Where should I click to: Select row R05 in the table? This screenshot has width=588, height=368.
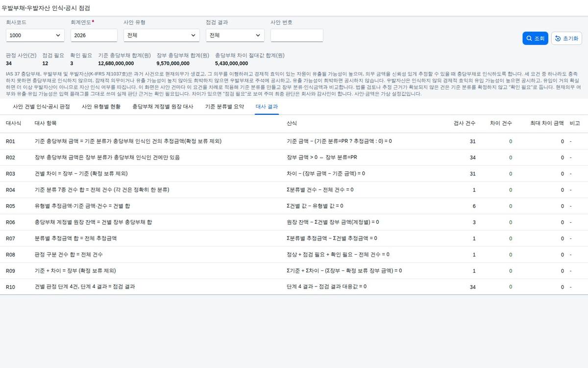pos(294,206)
